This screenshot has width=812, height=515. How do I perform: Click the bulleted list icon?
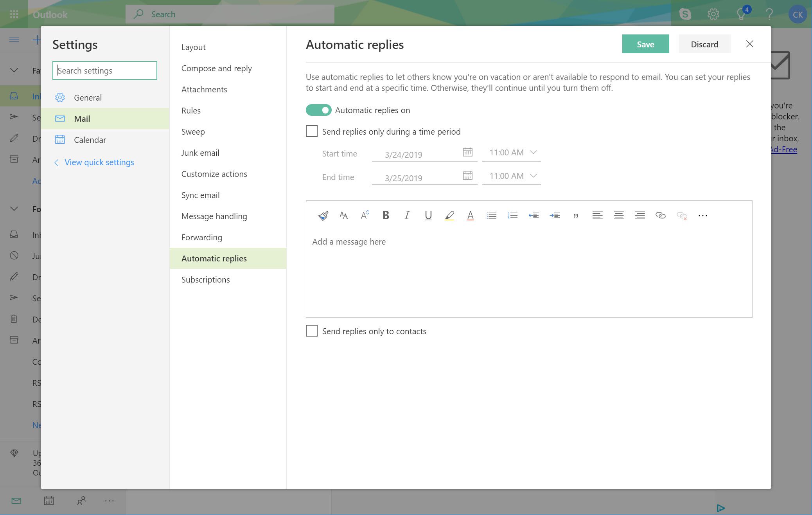click(491, 215)
